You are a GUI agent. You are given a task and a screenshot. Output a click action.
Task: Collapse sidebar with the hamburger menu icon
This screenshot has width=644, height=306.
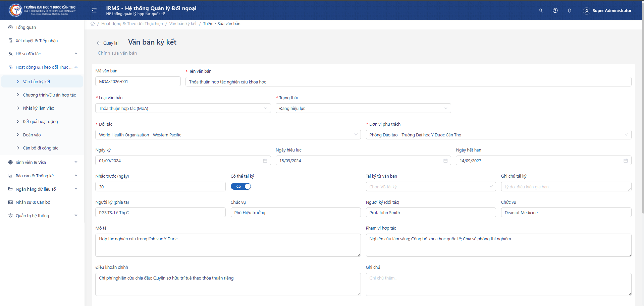point(94,11)
